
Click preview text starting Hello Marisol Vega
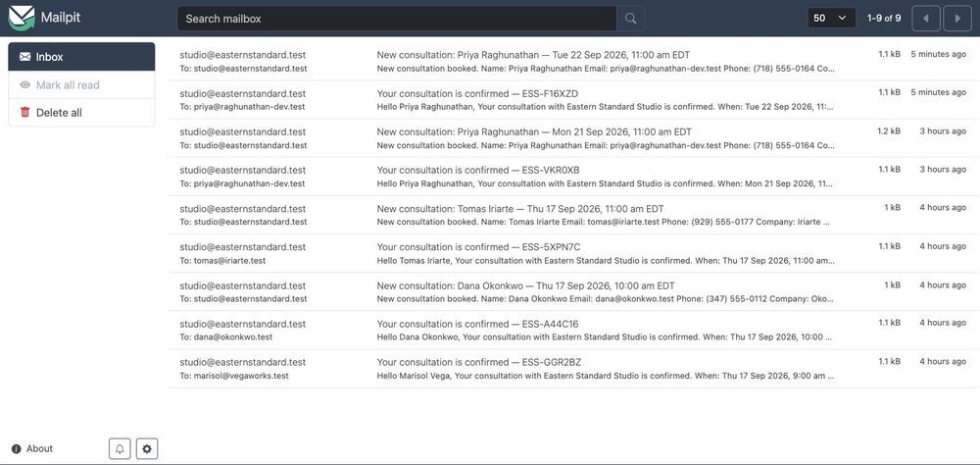605,376
